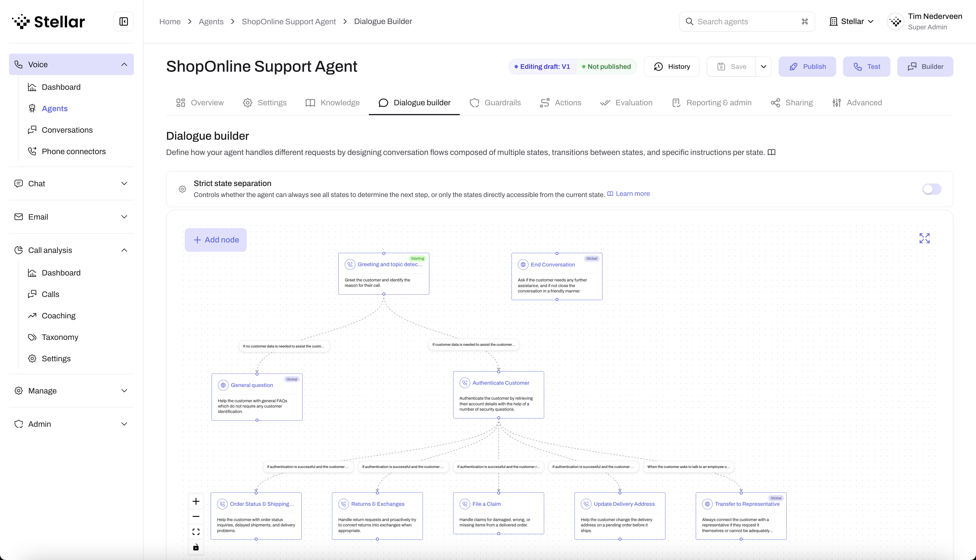976x560 pixels.
Task: Click the globe icon on Transfer to Representative node
Action: (x=707, y=504)
